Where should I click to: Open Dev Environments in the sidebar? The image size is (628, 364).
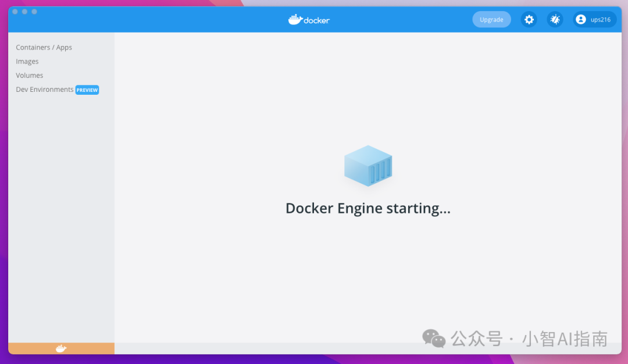click(44, 89)
